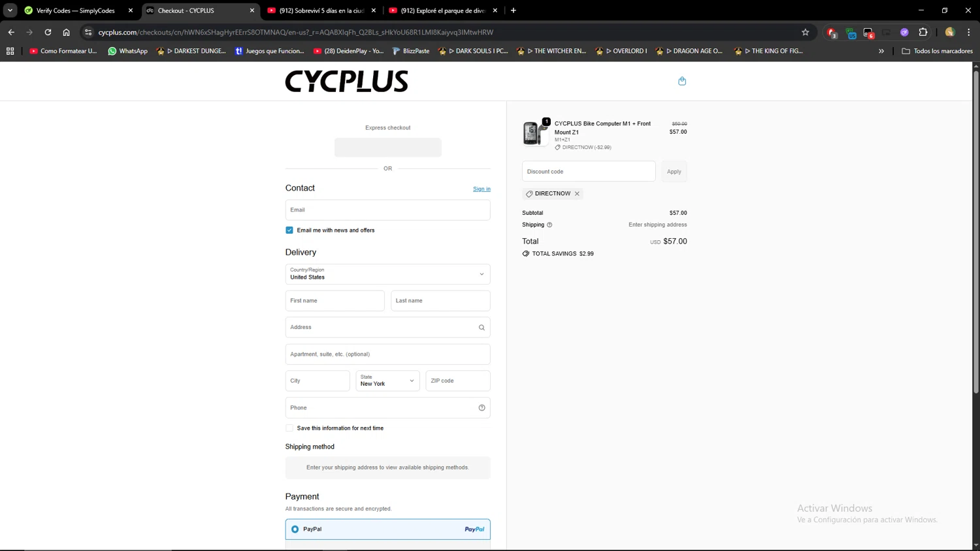Open the shopping bag cart icon
This screenshot has width=980, height=551.
tap(682, 81)
